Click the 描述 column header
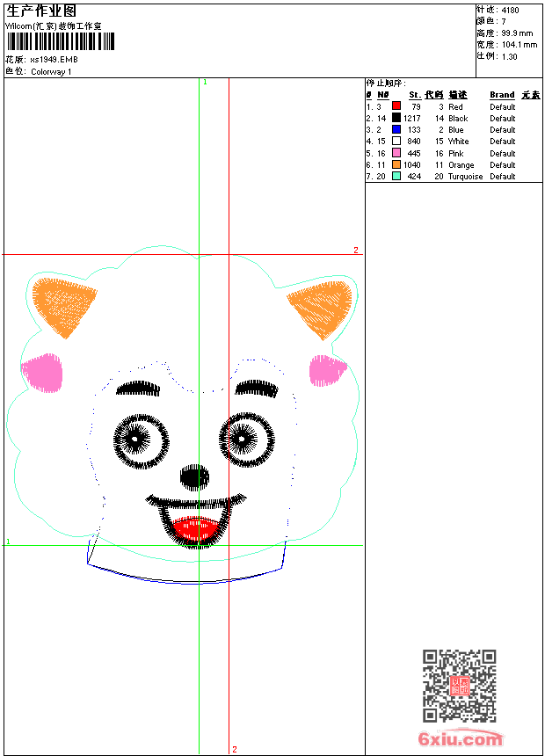This screenshot has height=756, width=545. [458, 95]
